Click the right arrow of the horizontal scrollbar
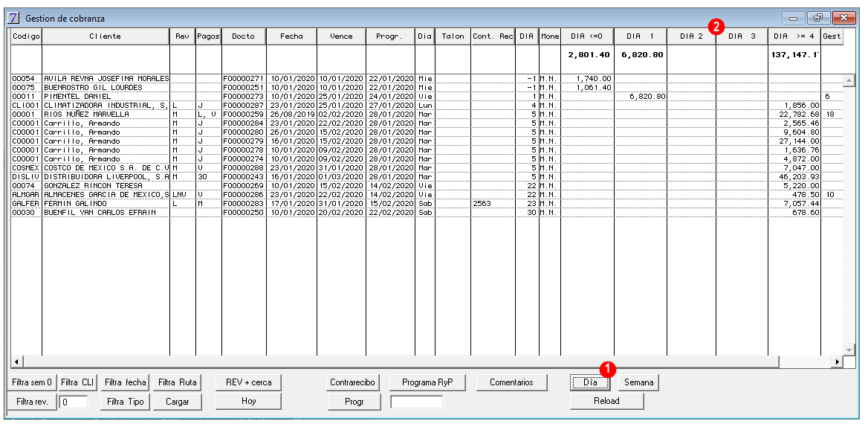This screenshot has height=424, width=868. (x=838, y=362)
